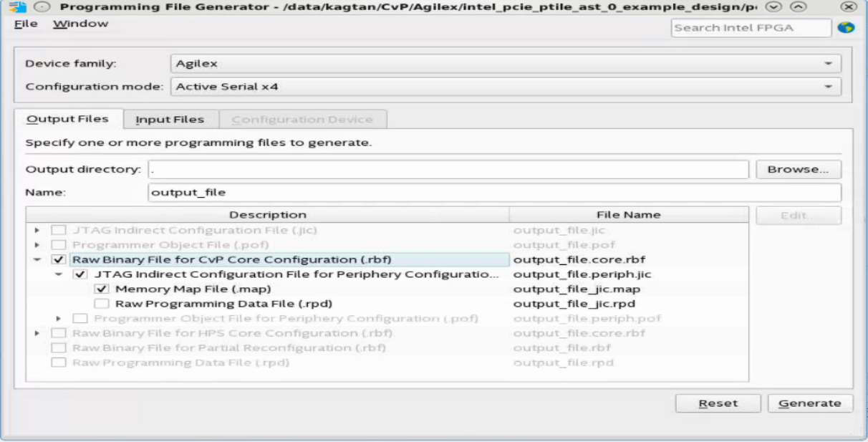868x442 pixels.
Task: Uncheck the Memory Map File (.map) checkbox
Action: 102,289
